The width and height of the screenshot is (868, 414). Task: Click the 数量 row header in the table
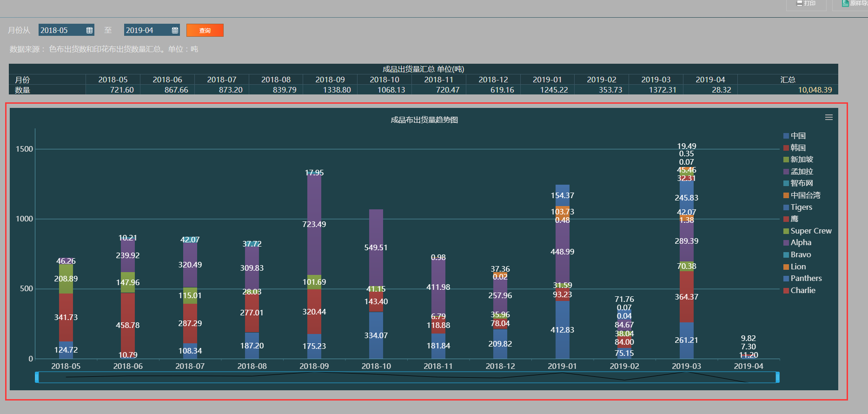click(47, 90)
